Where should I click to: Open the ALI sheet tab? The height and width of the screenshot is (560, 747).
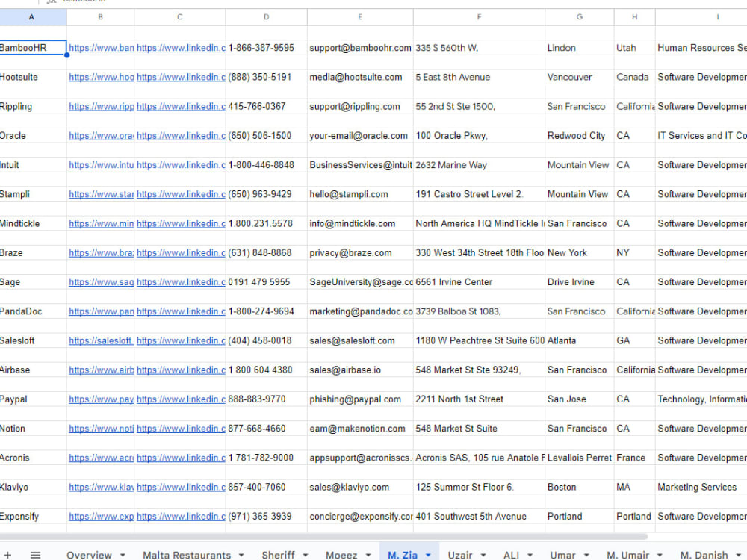511,555
